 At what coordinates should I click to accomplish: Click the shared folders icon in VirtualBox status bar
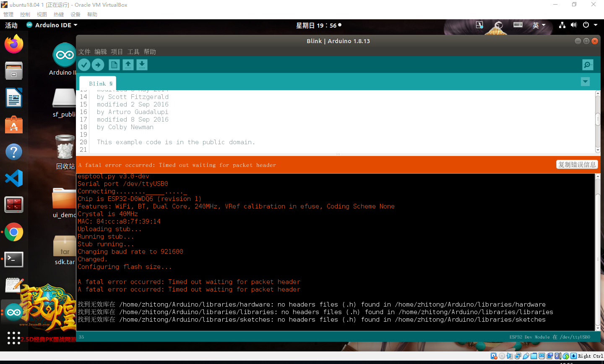(534, 356)
